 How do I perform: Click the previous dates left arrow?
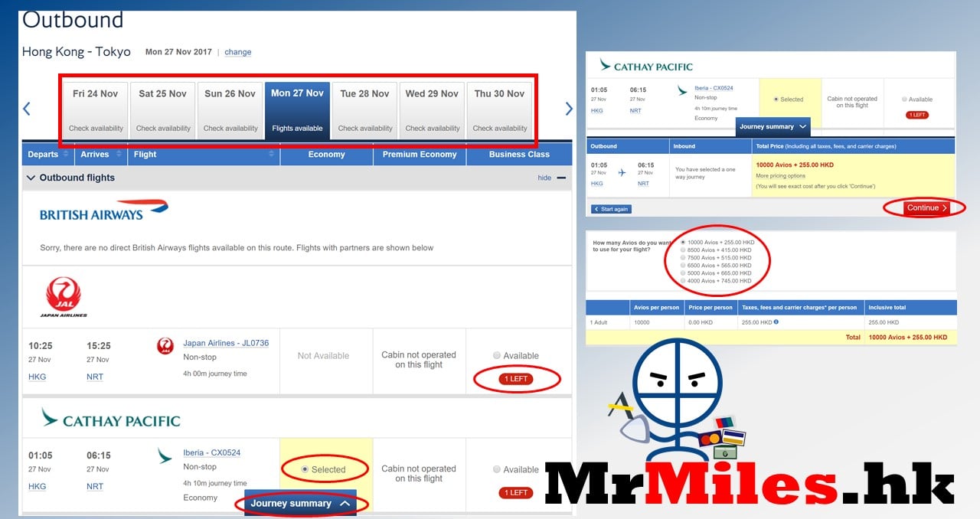click(x=27, y=109)
